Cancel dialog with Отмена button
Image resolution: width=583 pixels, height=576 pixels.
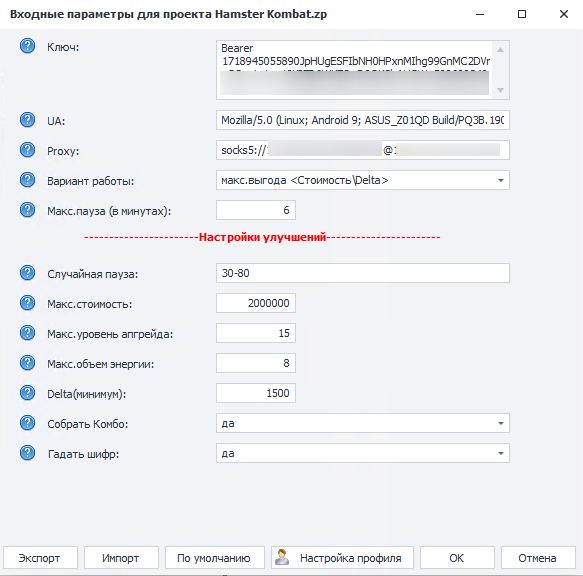tap(538, 558)
